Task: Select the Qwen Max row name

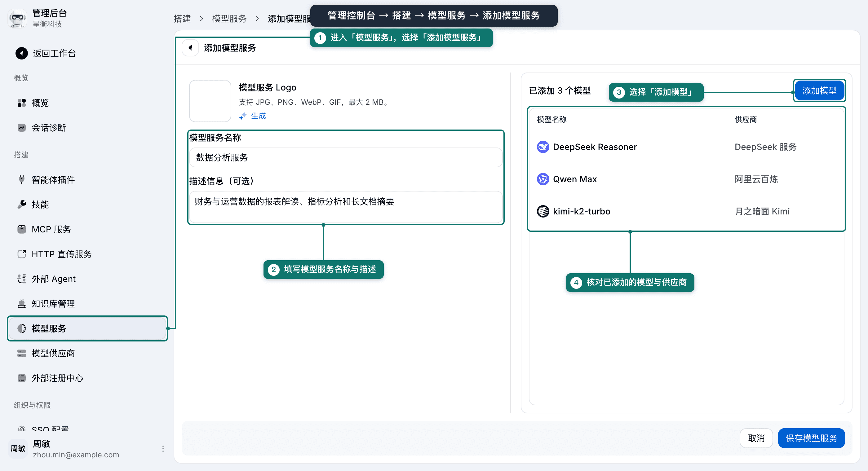Action: coord(575,179)
